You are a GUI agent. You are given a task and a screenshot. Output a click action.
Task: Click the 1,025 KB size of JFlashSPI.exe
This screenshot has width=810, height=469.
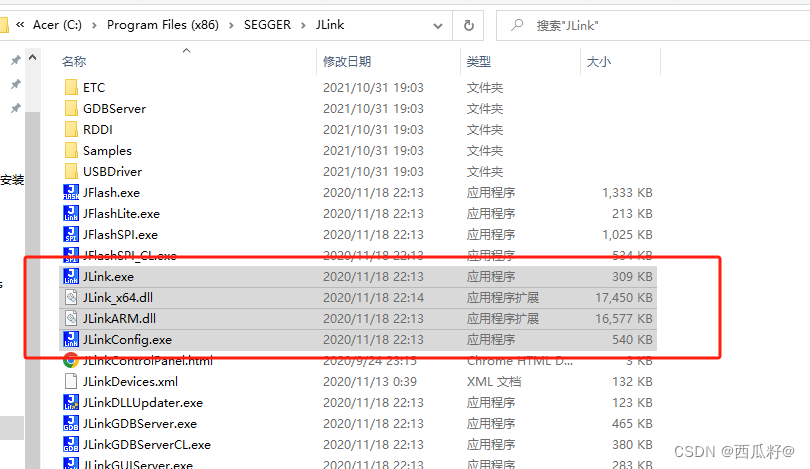[627, 234]
